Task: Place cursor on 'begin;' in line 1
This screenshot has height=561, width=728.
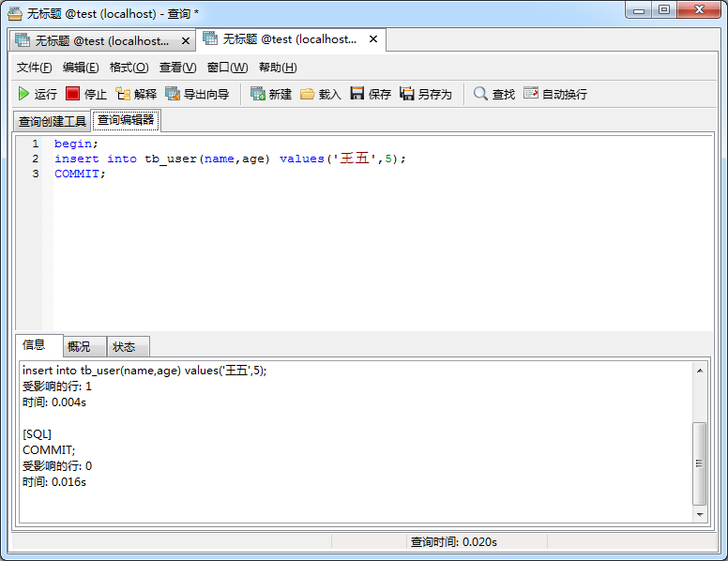Action: point(76,144)
